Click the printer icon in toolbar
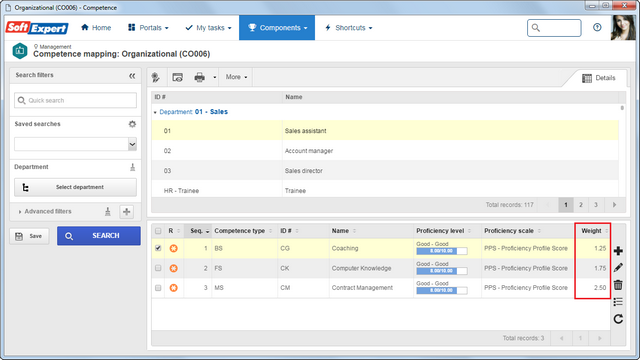This screenshot has height=360, width=640. (200, 77)
